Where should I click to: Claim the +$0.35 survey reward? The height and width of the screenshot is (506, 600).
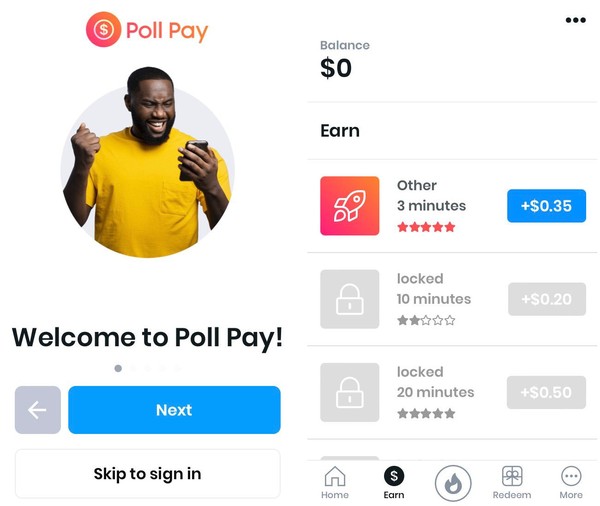coord(546,206)
